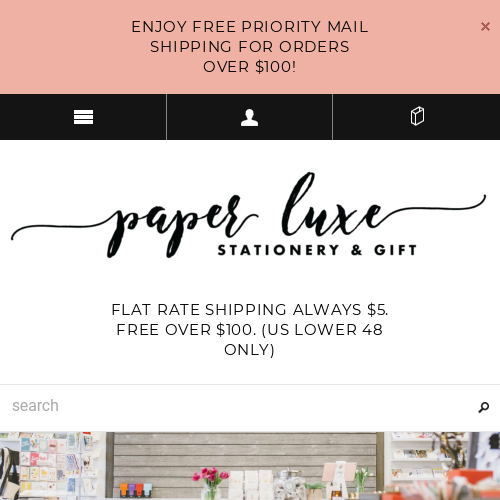
Task: Open the storefront hero photo
Action: pos(250,466)
